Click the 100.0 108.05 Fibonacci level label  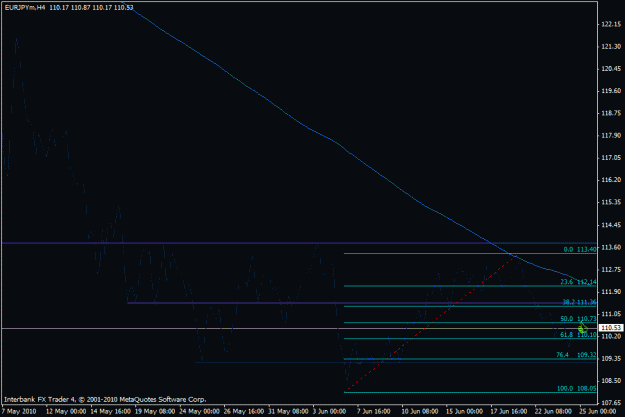576,388
